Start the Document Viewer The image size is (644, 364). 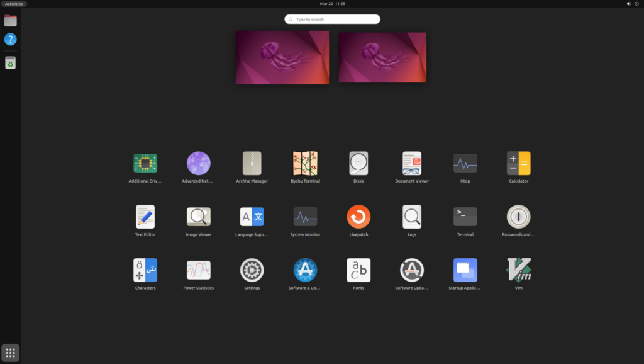pos(412,162)
